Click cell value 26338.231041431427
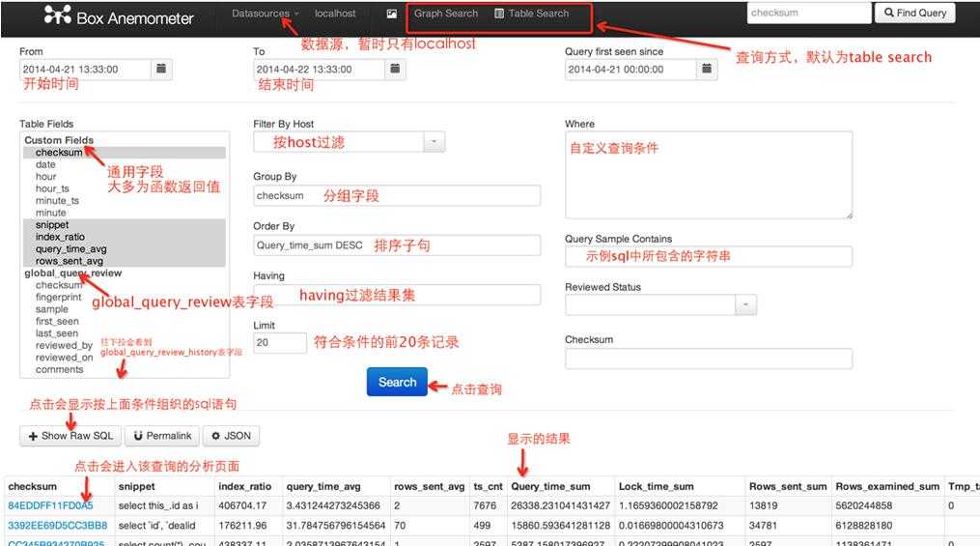This screenshot has height=546, width=980. [x=561, y=505]
